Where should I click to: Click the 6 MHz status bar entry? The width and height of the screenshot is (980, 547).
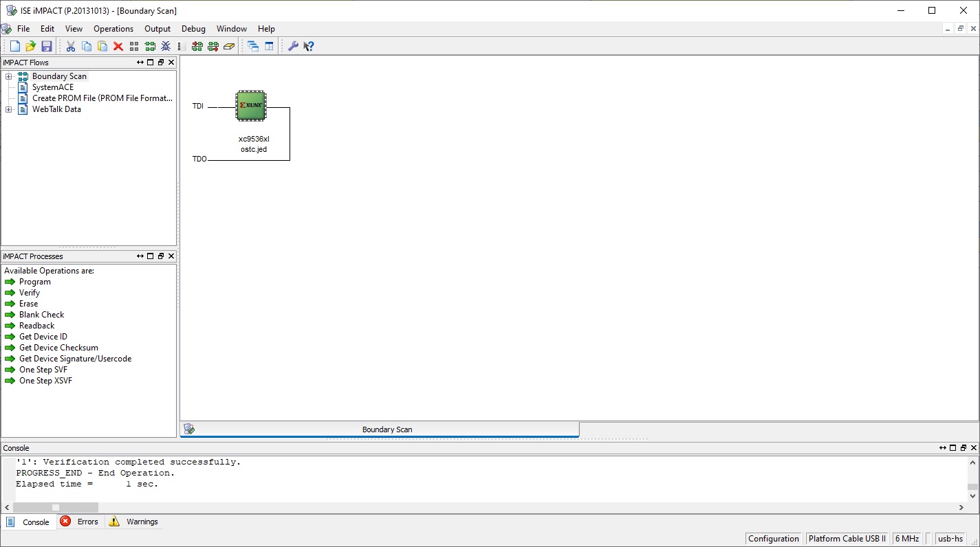(907, 539)
